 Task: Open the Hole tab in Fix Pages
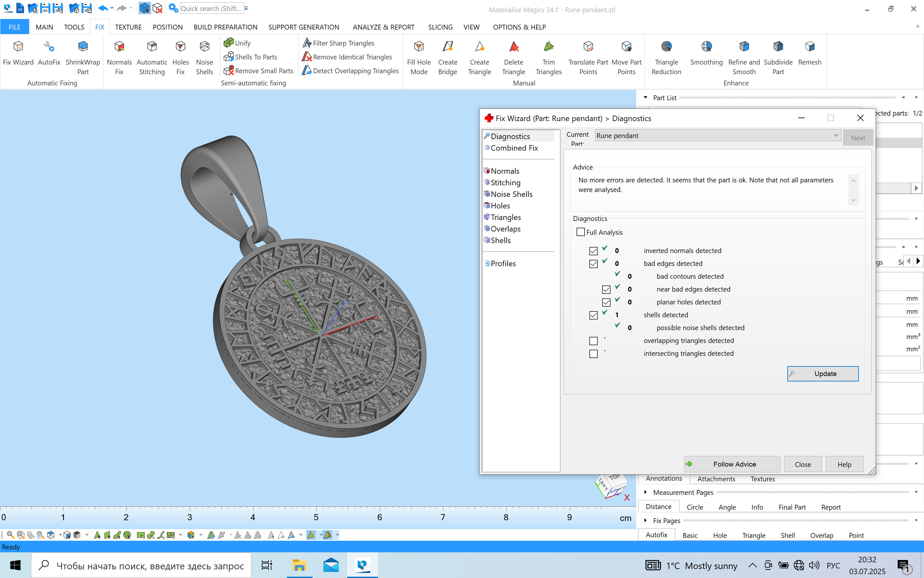click(720, 535)
